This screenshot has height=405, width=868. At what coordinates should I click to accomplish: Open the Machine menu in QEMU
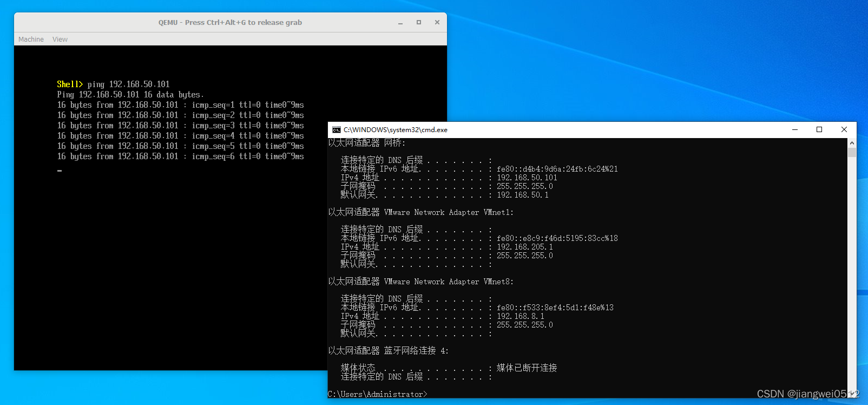(31, 40)
